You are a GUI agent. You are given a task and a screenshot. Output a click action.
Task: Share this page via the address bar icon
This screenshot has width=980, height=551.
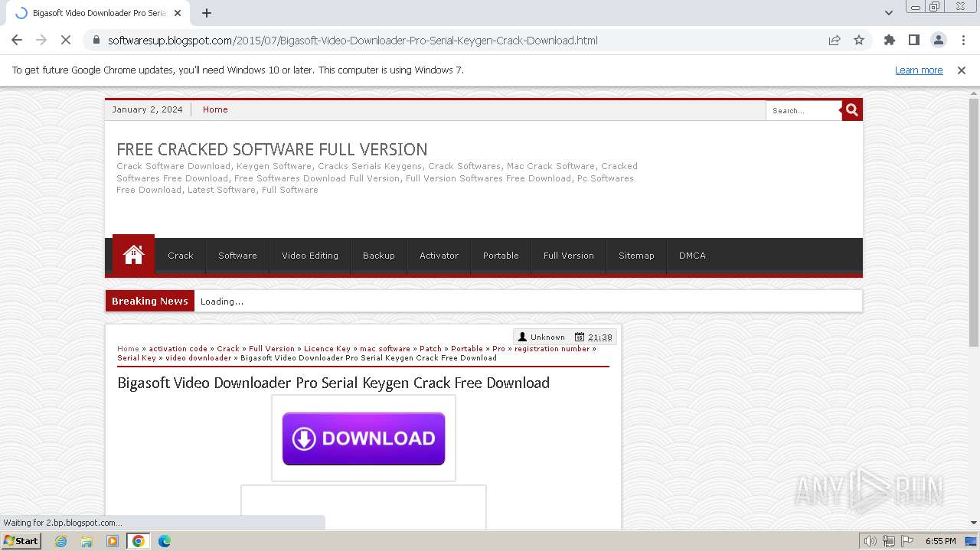tap(835, 41)
